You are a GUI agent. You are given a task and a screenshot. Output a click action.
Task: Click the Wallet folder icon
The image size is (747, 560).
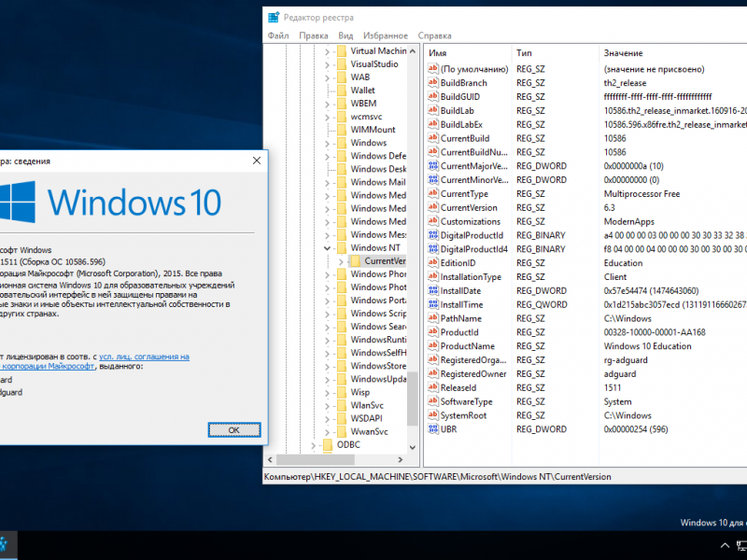342,90
